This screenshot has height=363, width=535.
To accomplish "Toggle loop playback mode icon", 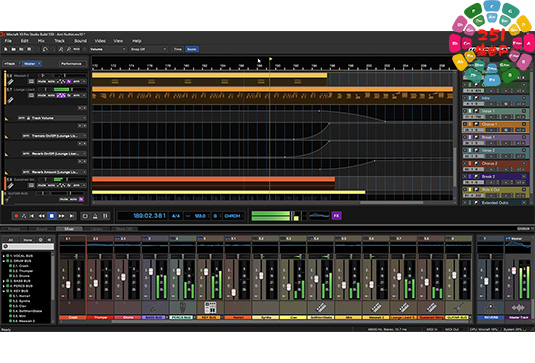I will [x=85, y=216].
